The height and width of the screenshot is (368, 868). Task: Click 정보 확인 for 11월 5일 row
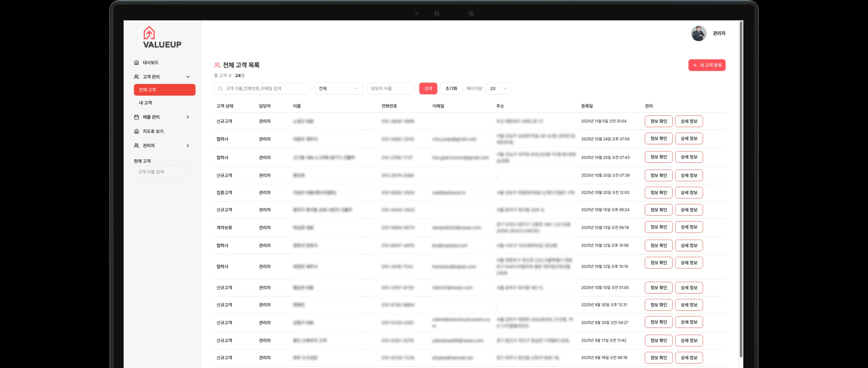click(x=658, y=122)
